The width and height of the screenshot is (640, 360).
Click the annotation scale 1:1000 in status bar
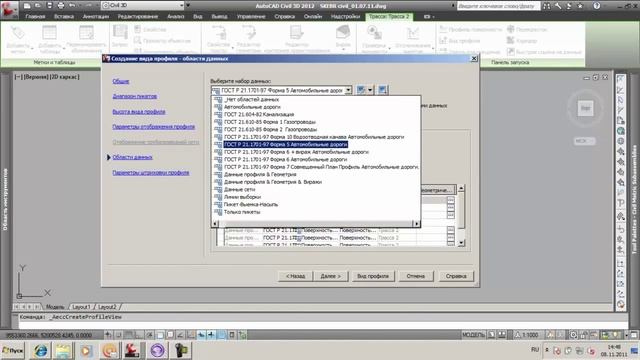point(526,335)
